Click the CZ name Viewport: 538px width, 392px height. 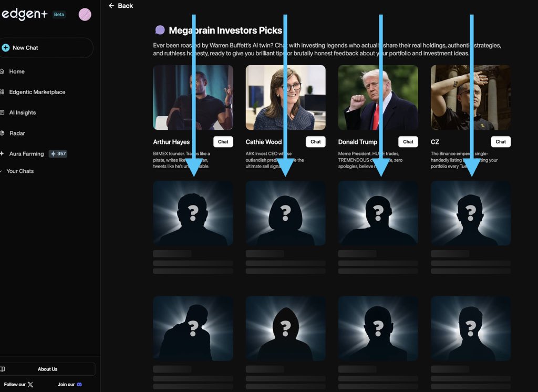[x=434, y=142]
